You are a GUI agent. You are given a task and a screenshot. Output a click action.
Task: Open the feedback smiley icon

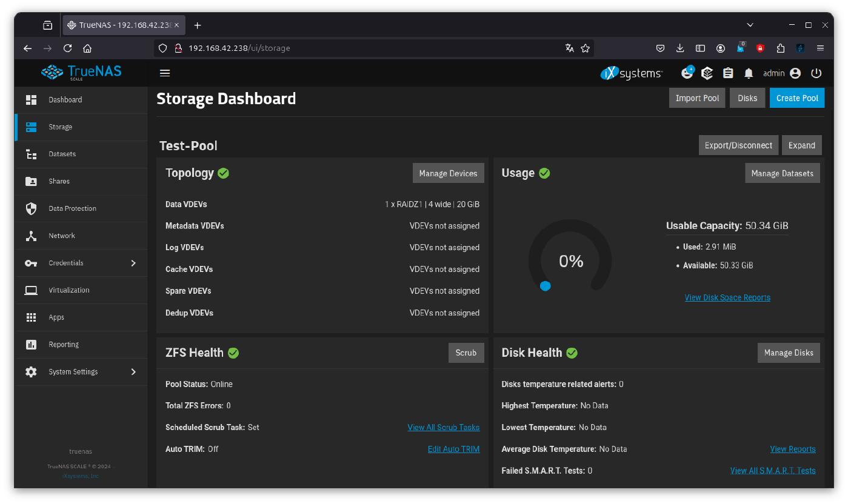[x=687, y=73]
